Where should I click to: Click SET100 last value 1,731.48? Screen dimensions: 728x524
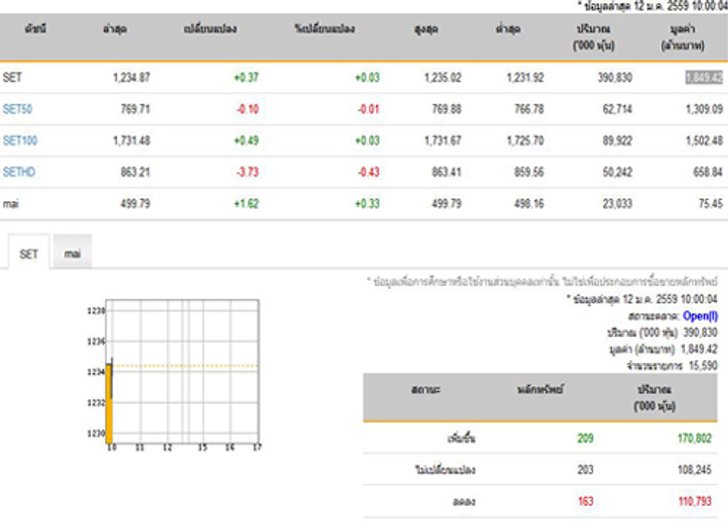tap(131, 141)
